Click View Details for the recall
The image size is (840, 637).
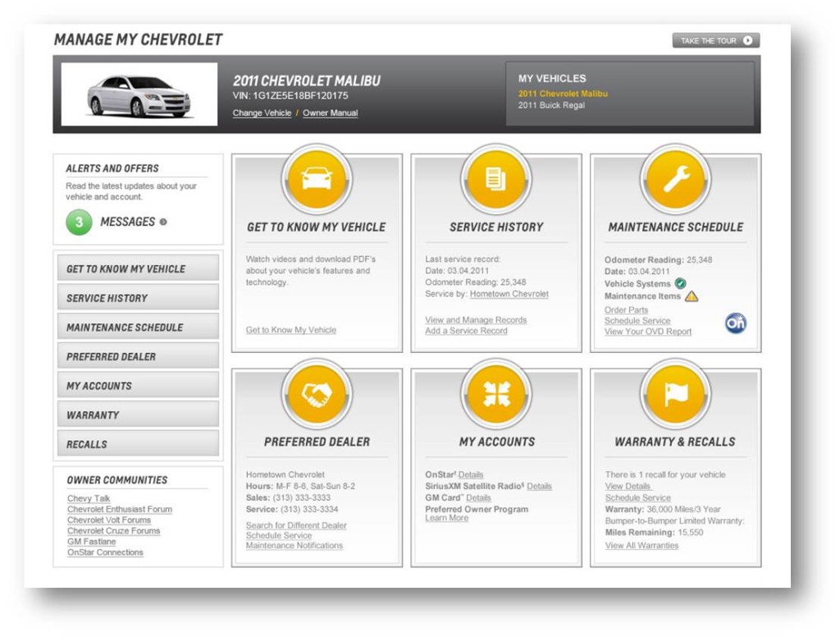tap(628, 486)
